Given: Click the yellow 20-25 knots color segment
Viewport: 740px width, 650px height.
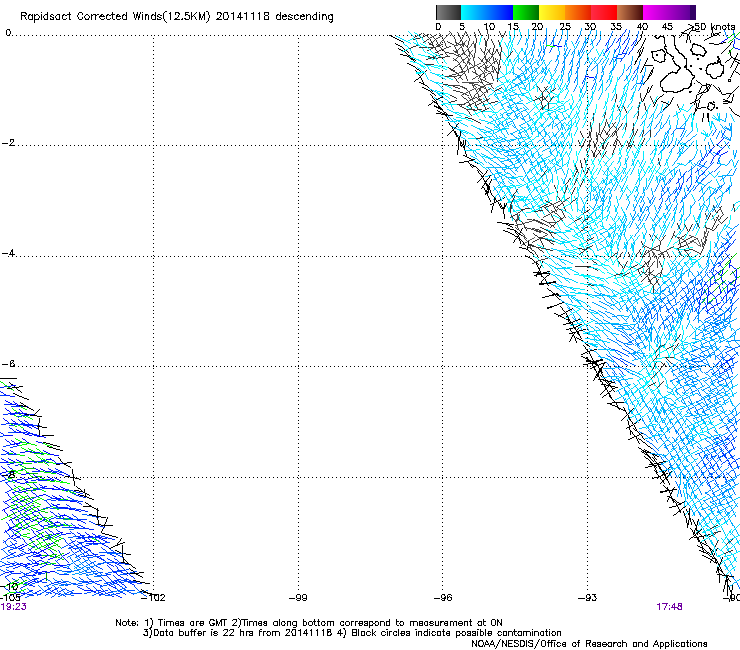Looking at the screenshot, I should coord(552,12).
